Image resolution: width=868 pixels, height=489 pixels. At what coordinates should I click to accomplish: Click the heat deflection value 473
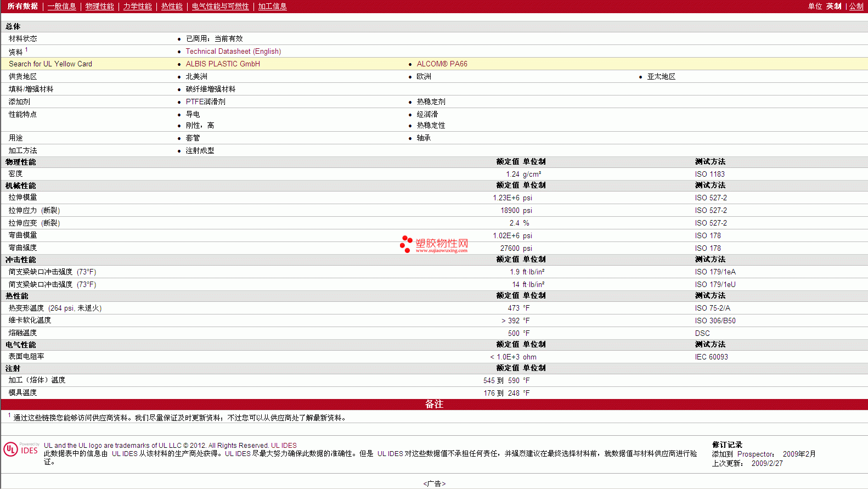(x=514, y=308)
